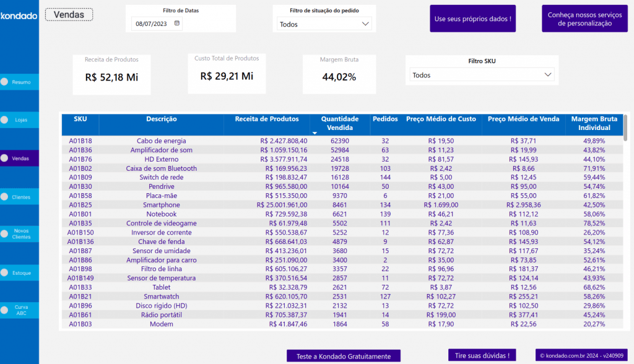Click the circle icon next to Estoque
Viewport: 634px width, 364px height.
5,272
